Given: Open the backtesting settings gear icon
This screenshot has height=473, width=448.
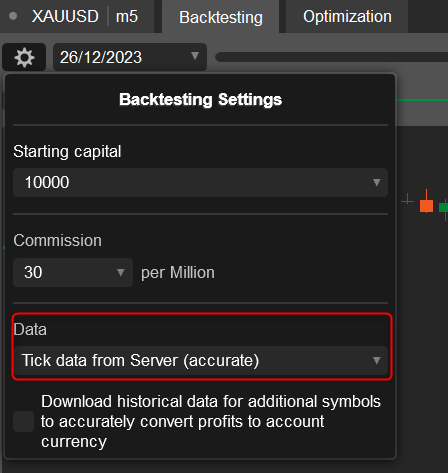Looking at the screenshot, I should click(x=24, y=57).
